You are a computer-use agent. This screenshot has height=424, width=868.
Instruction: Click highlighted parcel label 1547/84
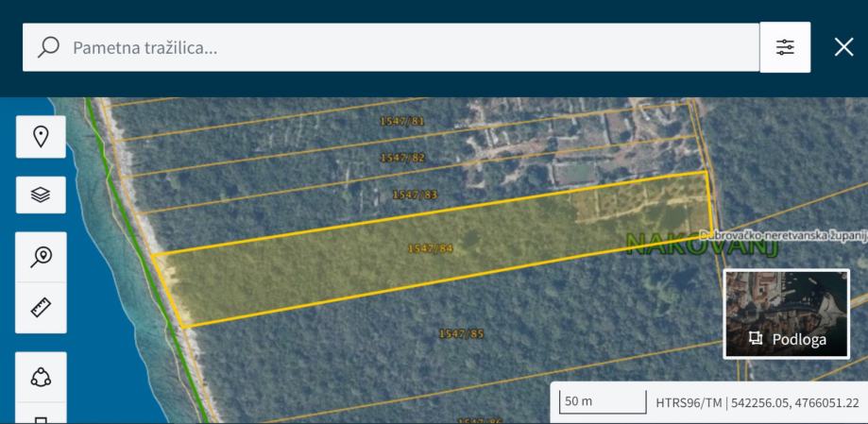coord(430,249)
